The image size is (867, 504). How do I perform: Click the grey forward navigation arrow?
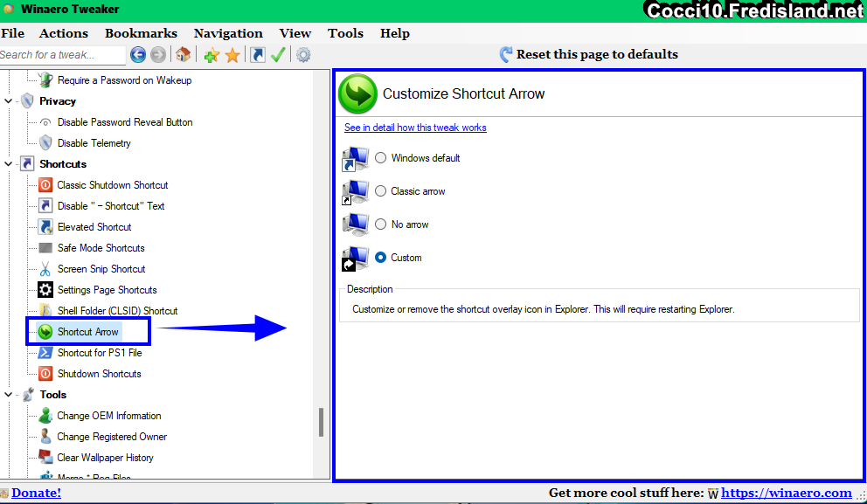(x=158, y=55)
